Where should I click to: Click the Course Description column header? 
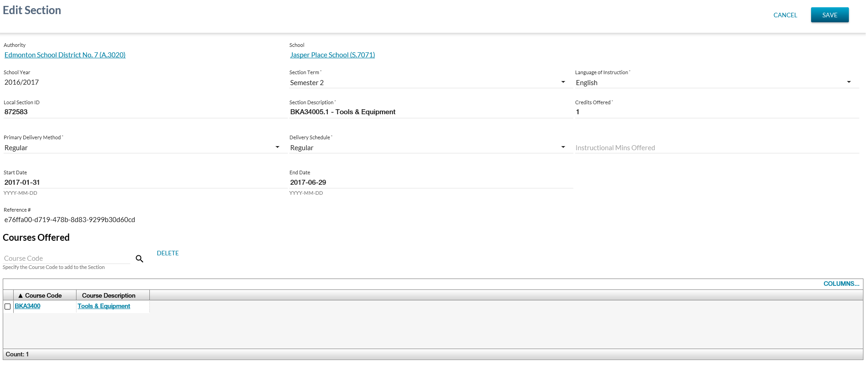pyautogui.click(x=109, y=295)
